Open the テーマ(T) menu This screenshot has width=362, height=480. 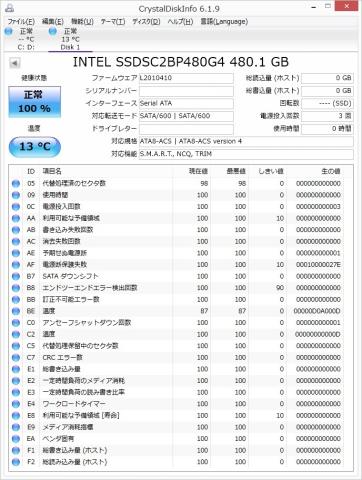tap(113, 22)
